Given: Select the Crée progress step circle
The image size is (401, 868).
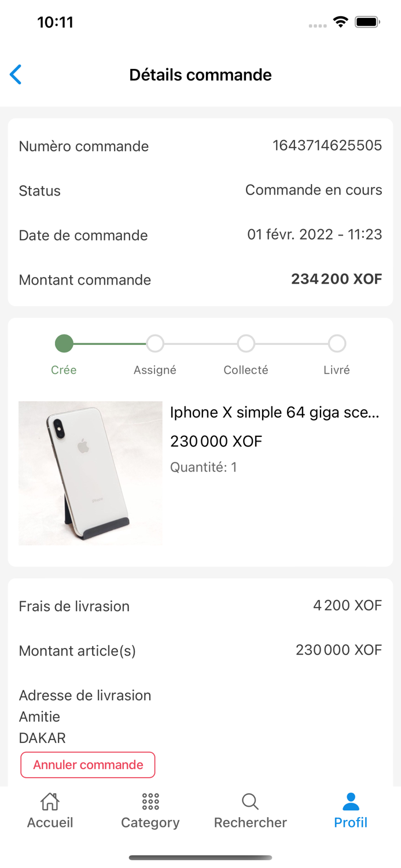Looking at the screenshot, I should point(64,343).
